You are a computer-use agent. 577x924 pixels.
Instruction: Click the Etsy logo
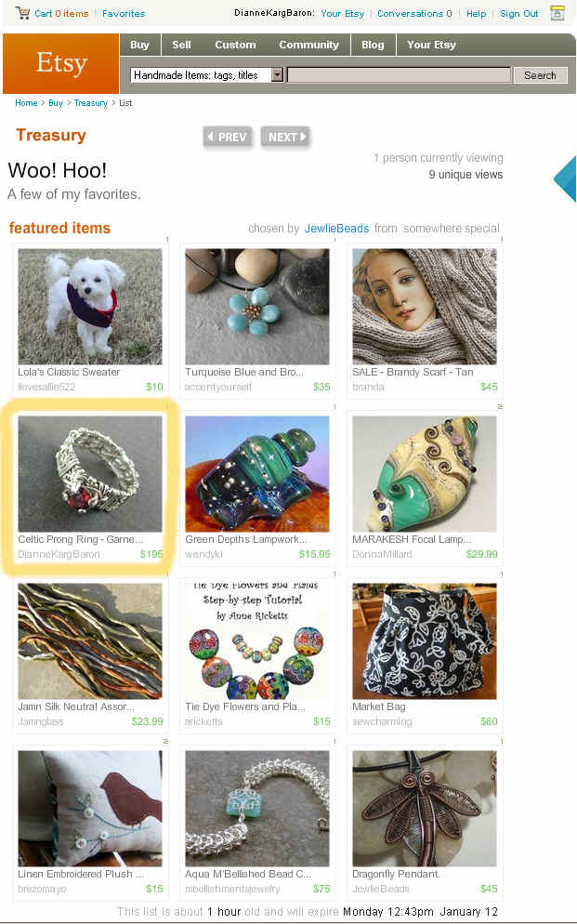click(61, 63)
